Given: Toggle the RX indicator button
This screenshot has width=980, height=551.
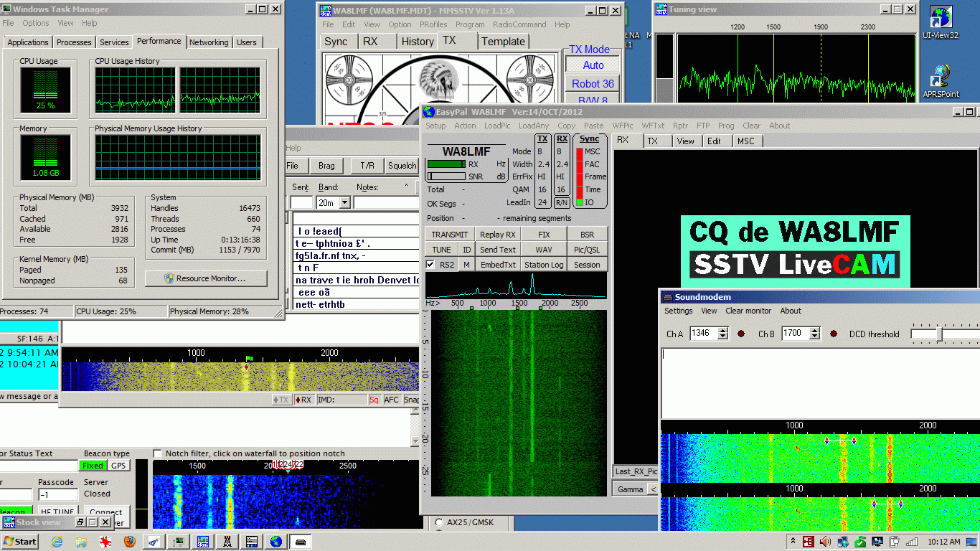Looking at the screenshot, I should [303, 400].
